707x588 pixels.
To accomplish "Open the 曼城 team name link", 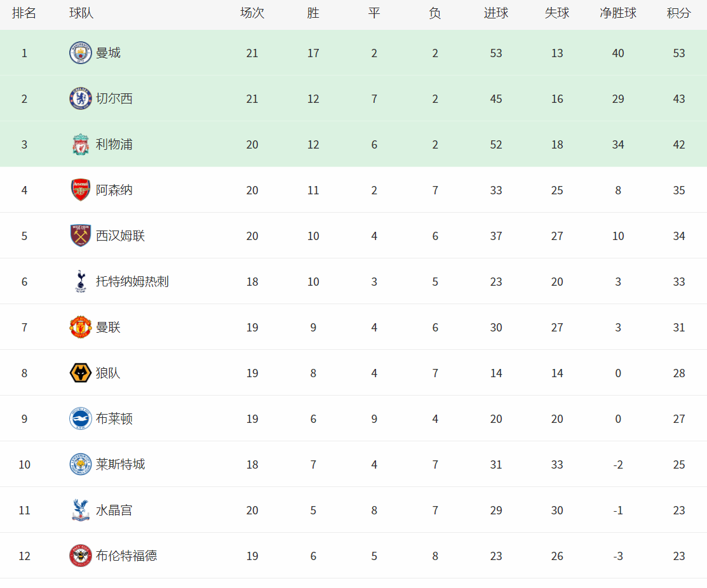I will 108,53.
